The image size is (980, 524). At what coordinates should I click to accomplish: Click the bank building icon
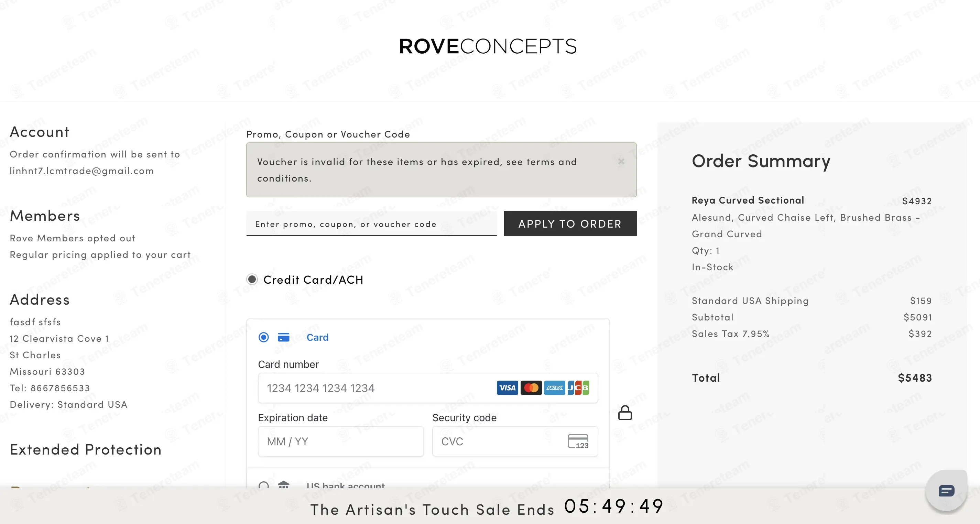(283, 485)
